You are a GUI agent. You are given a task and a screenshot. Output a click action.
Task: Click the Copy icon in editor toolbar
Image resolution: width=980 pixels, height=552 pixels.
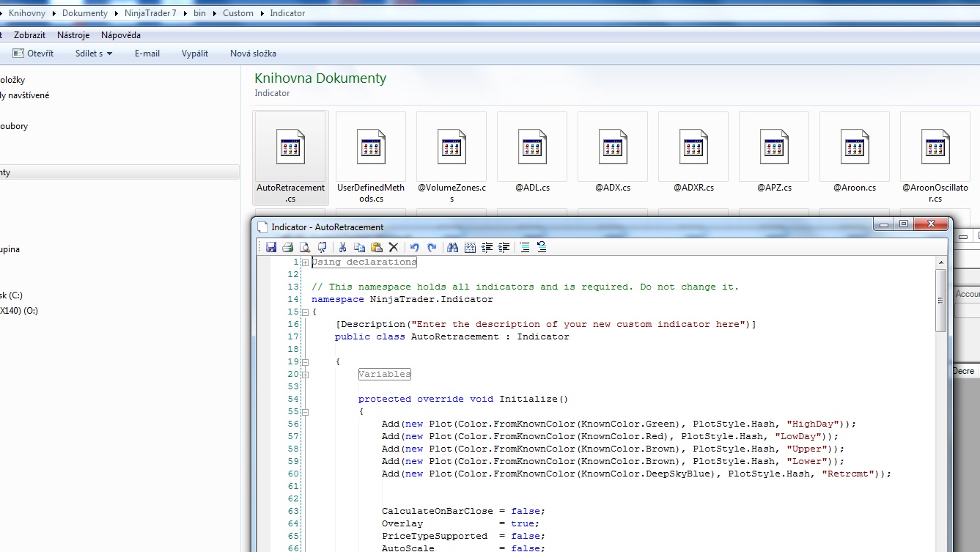coord(359,248)
